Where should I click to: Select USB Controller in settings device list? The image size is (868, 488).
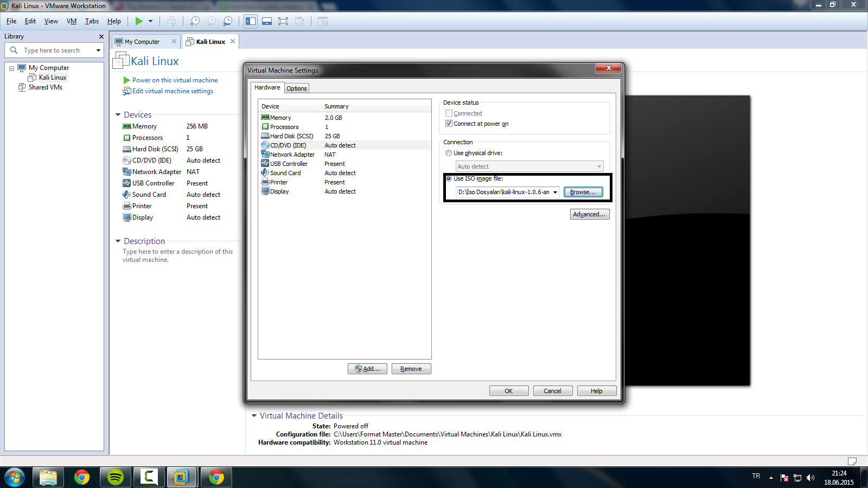[345, 164]
